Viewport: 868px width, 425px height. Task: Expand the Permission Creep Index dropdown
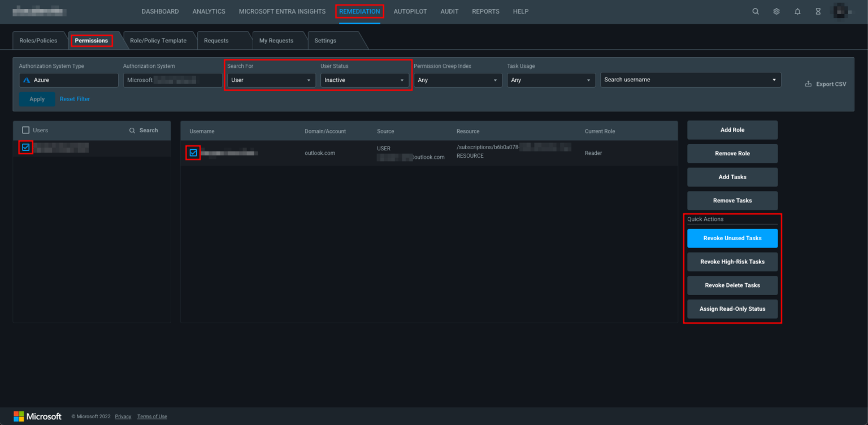(x=458, y=80)
